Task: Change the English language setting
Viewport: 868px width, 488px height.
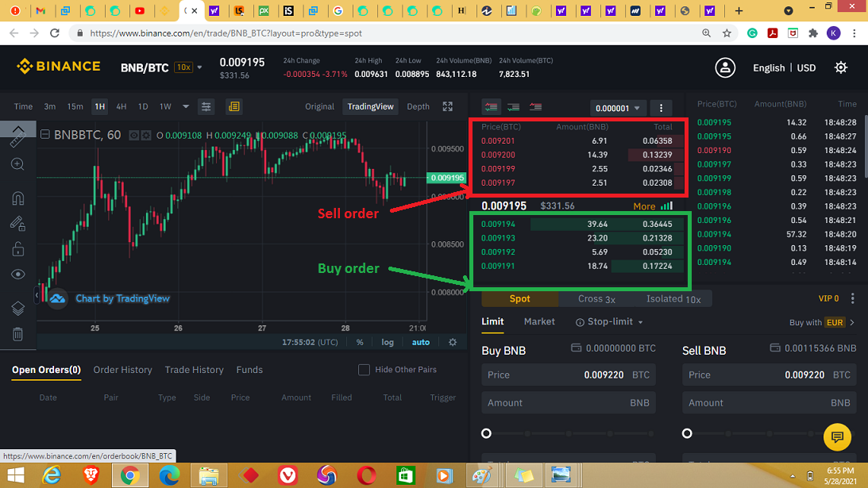Action: [769, 67]
